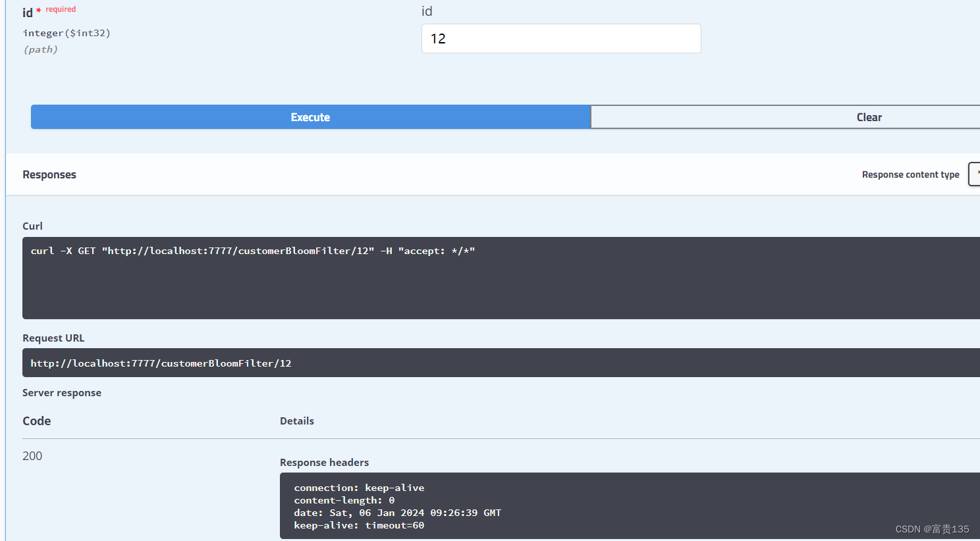Click the 'id' label above the input field
Screen dimensions: 980x541
(x=427, y=11)
